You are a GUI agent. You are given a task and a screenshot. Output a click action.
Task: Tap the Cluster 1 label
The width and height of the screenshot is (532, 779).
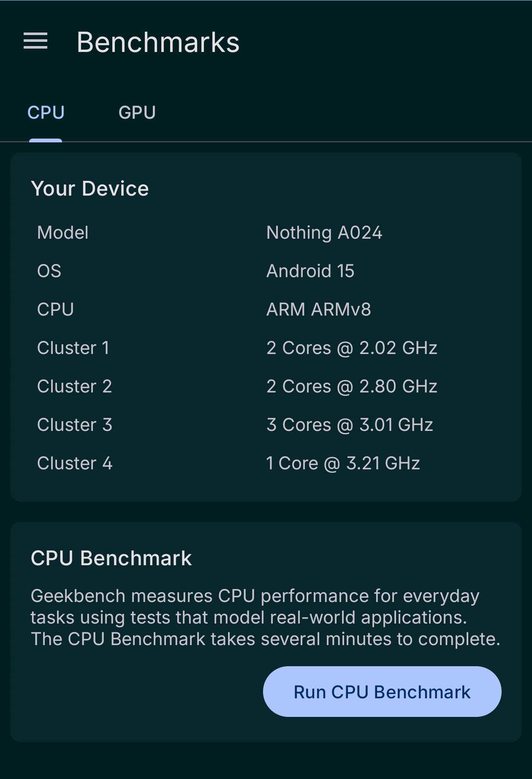pyautogui.click(x=73, y=348)
